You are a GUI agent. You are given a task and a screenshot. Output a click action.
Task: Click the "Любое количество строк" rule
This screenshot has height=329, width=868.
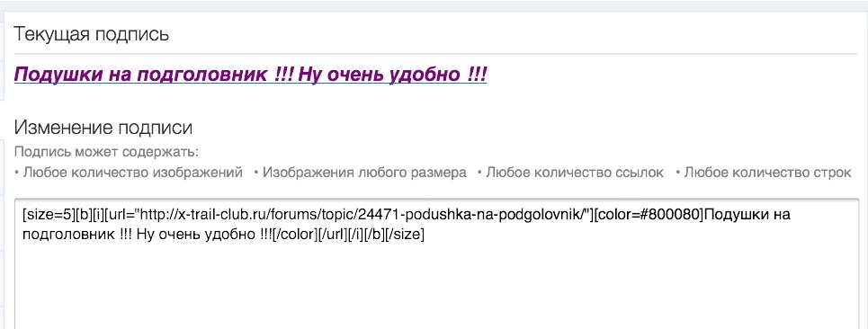click(767, 173)
